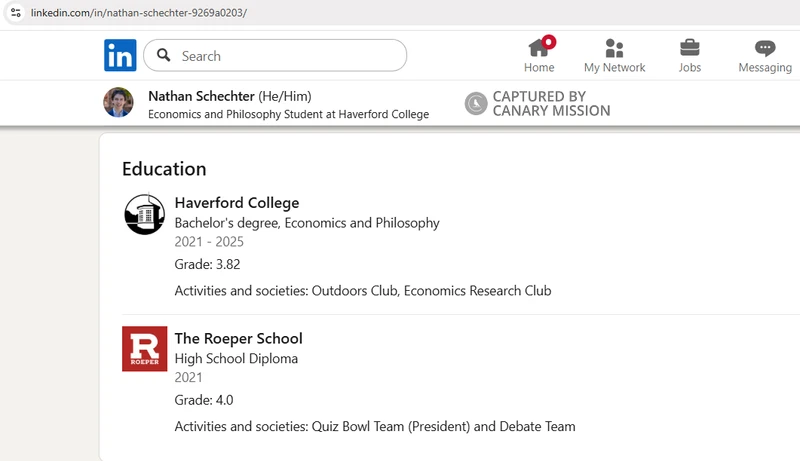Screen dimensions: 800x461
Task: Select the My Network navigation label
Action: coord(614,67)
